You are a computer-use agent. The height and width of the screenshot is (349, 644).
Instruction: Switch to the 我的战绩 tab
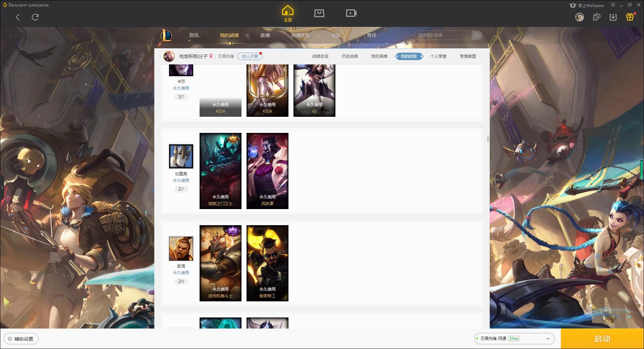tap(229, 35)
